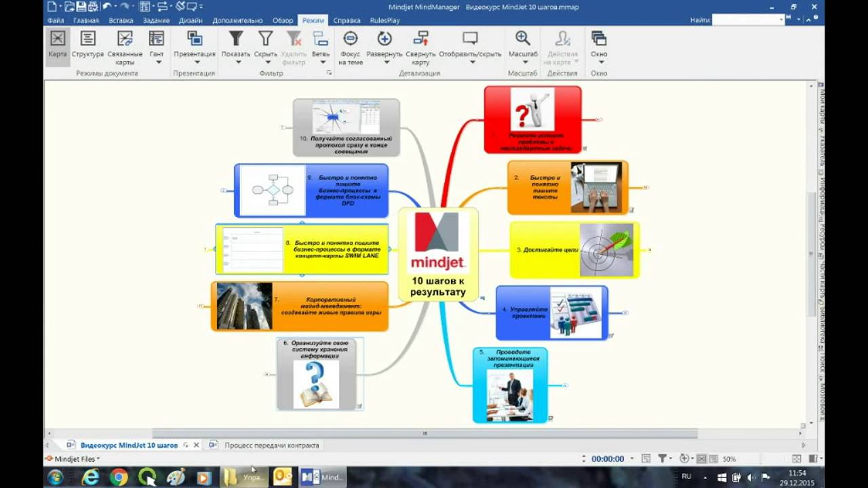Click the status bar filter funnel icon

(x=662, y=459)
